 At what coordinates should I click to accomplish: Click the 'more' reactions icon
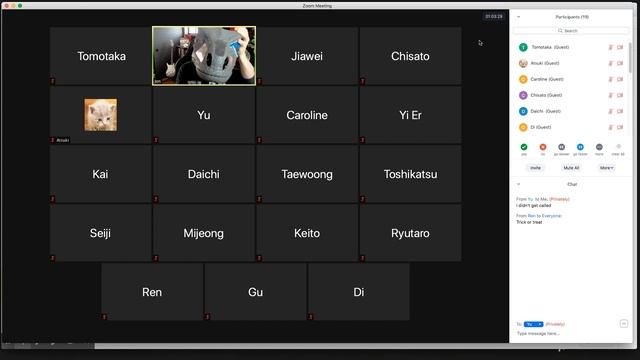[x=599, y=147]
